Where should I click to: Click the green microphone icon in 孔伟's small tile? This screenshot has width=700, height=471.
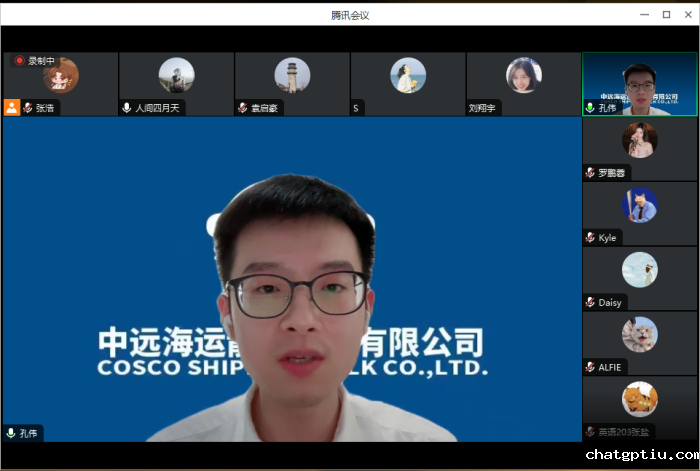[x=590, y=108]
